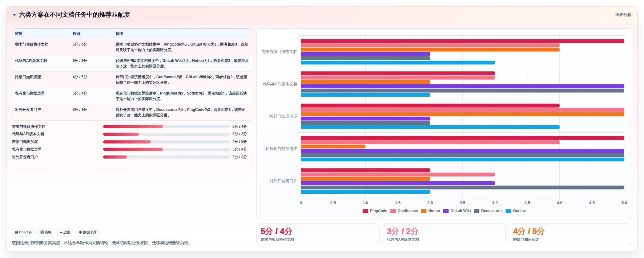
Task: Click the blue icon beside the title
Action: (14, 15)
